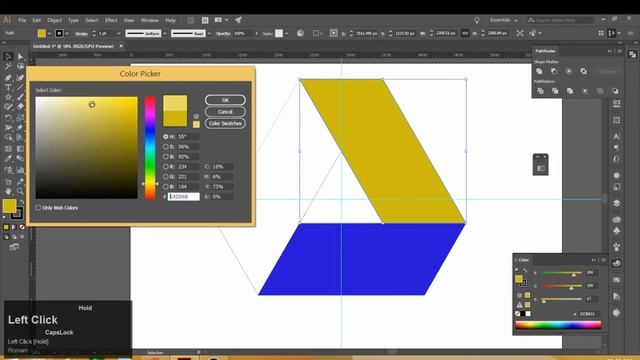
Task: Open the Uniform variable width profile dropdown
Action: 165,33
